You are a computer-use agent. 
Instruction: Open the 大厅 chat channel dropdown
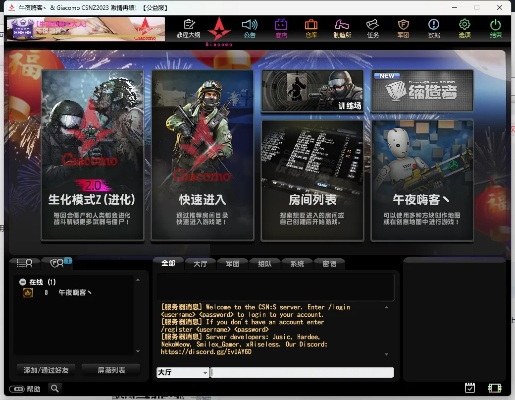tap(183, 372)
